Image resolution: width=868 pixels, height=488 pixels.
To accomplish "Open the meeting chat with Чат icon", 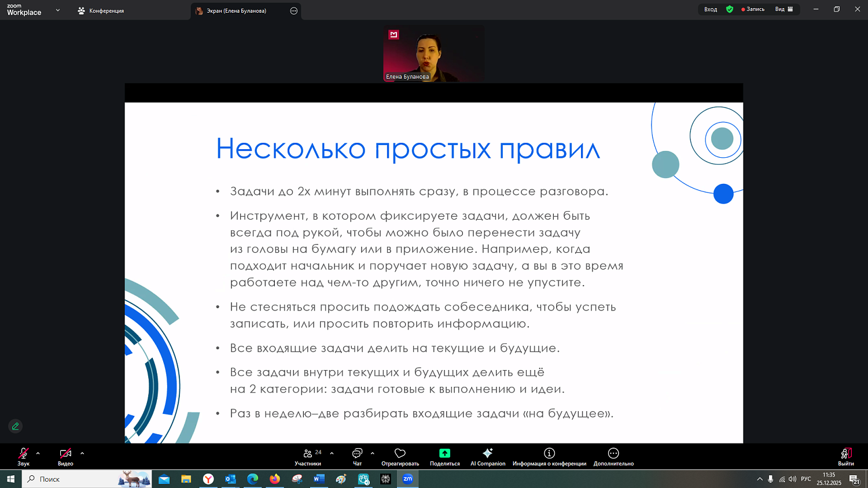I will (356, 457).
